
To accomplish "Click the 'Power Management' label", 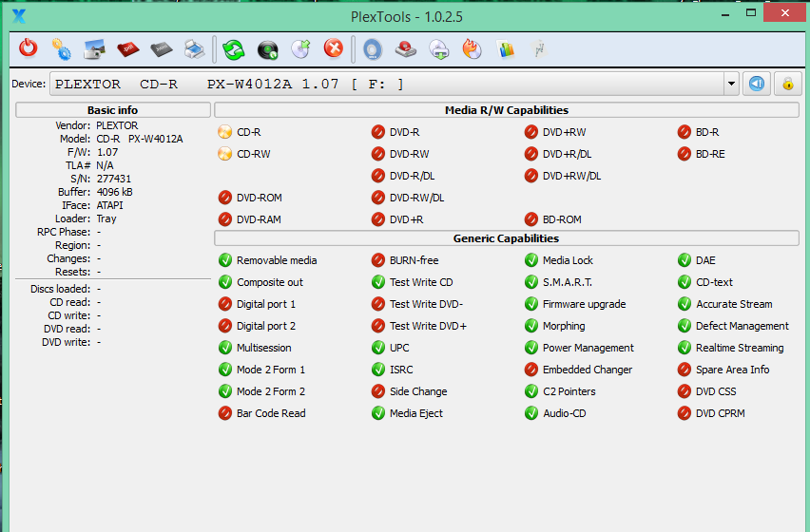I will point(588,348).
